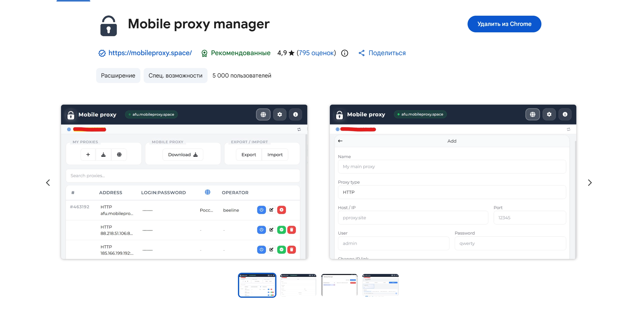644x312 pixels.
Task: Activate proxy 185.166.199.192 via green check toggle
Action: click(282, 250)
